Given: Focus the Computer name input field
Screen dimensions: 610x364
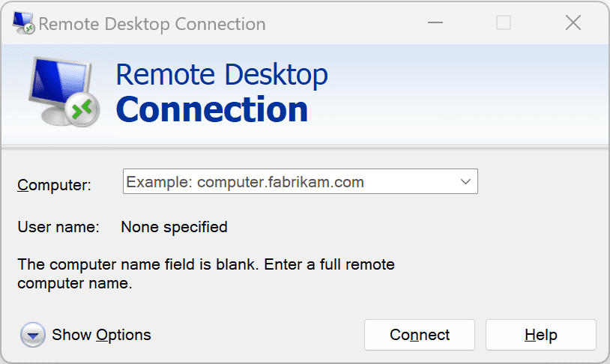Looking at the screenshot, I should pyautogui.click(x=289, y=181).
